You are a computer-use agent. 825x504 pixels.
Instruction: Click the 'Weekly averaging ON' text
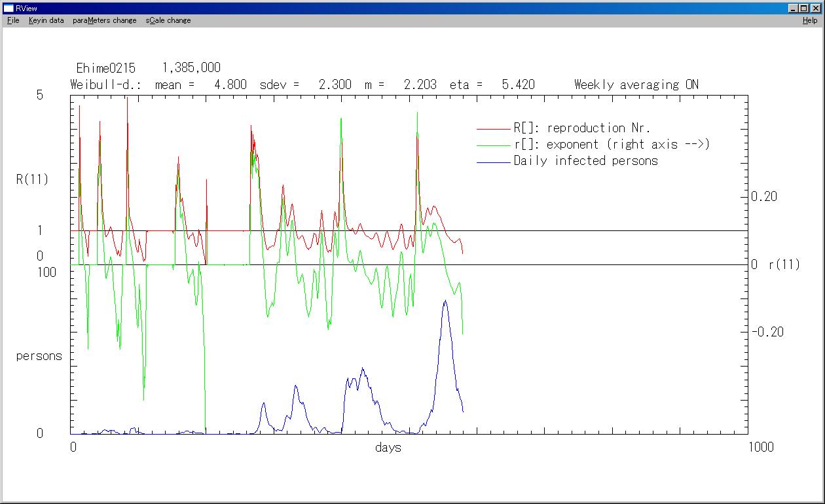[636, 84]
